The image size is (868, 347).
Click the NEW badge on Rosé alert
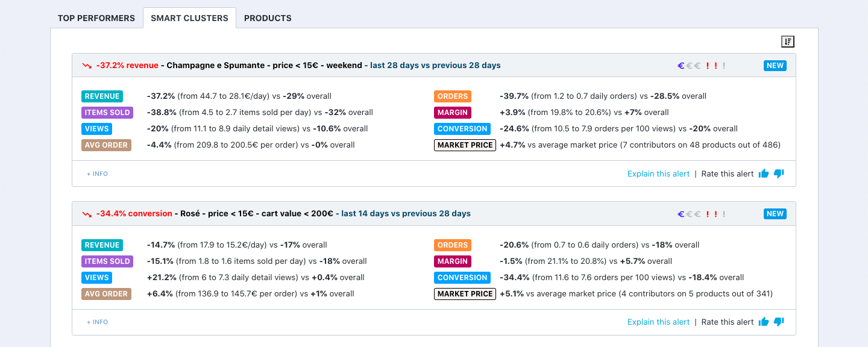pos(775,214)
